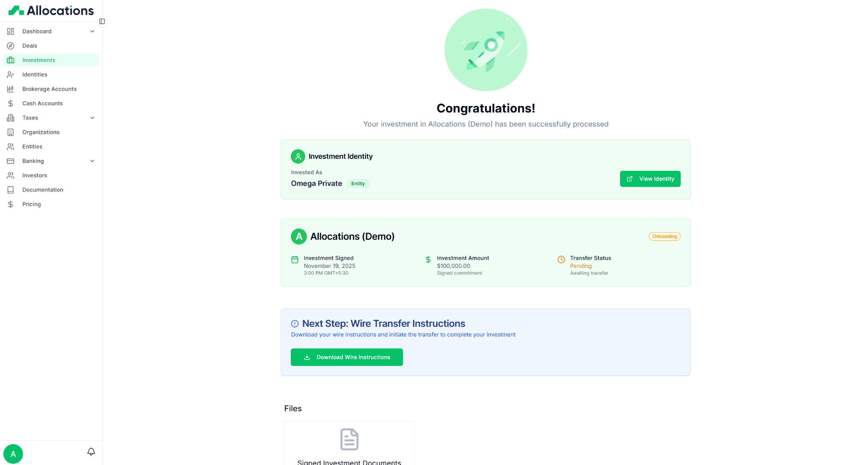Expand the Banking submenu chevron

(x=92, y=161)
